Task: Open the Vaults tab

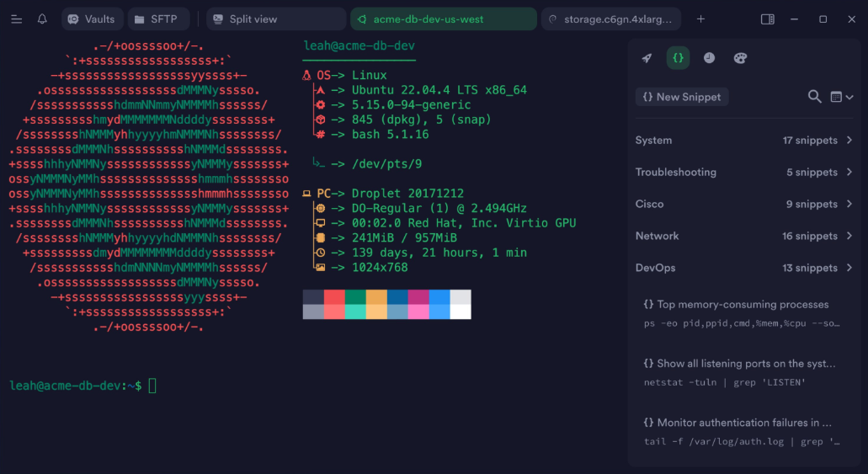Action: tap(92, 19)
